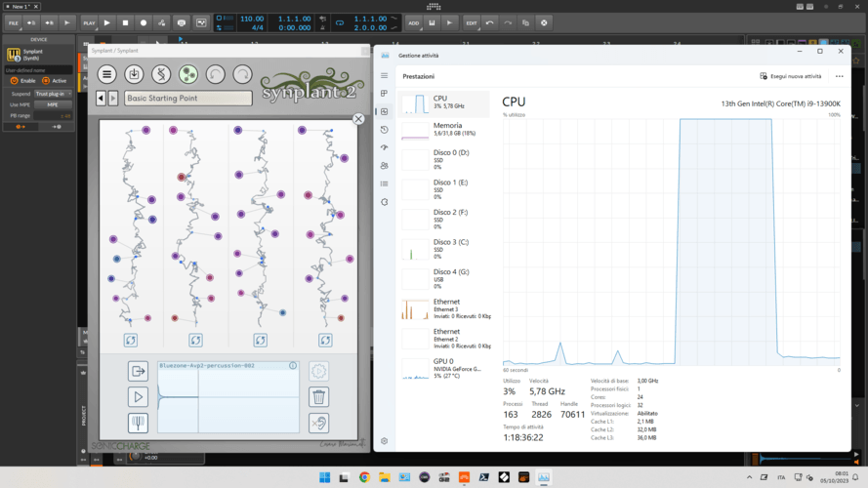Click the sample info circle icon
Viewport: 868px width, 488px height.
pos(293,366)
